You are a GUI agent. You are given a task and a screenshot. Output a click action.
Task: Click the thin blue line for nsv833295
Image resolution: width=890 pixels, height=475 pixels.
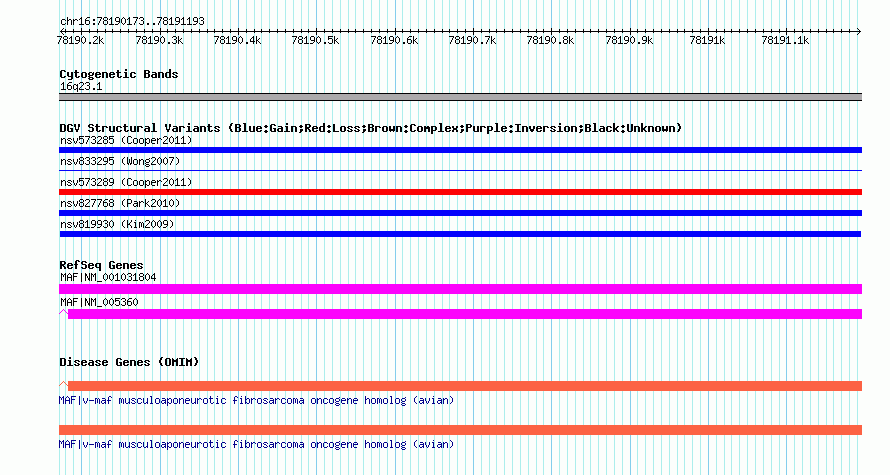[x=460, y=170]
